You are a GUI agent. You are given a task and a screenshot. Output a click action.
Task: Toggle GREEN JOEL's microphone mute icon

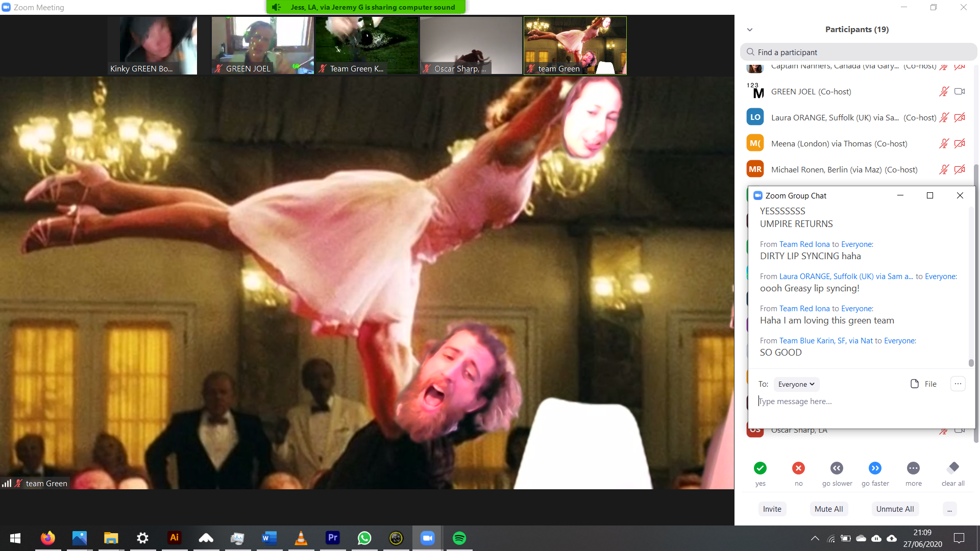point(944,91)
